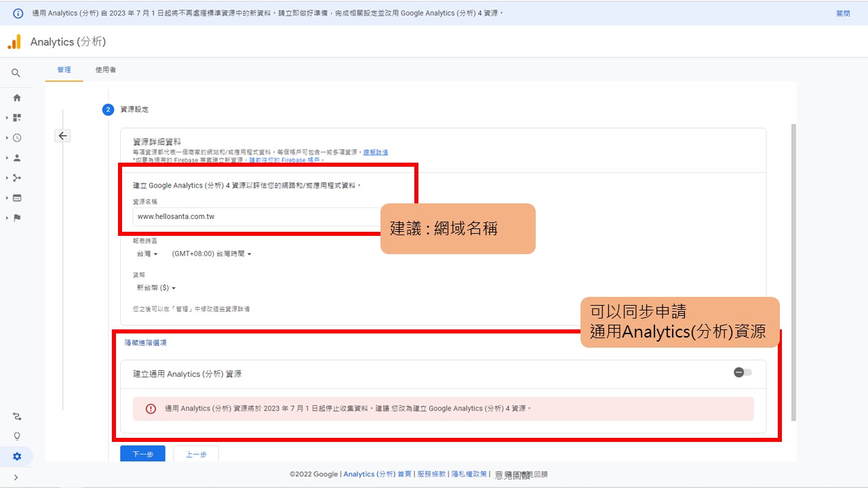Viewport: 868px width, 488px height.
Task: Expand the Behavior section arrow
Action: [7, 198]
